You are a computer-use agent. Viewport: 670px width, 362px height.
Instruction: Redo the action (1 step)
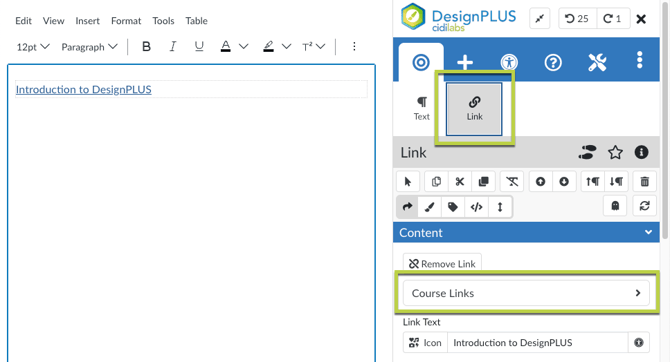pyautogui.click(x=612, y=18)
